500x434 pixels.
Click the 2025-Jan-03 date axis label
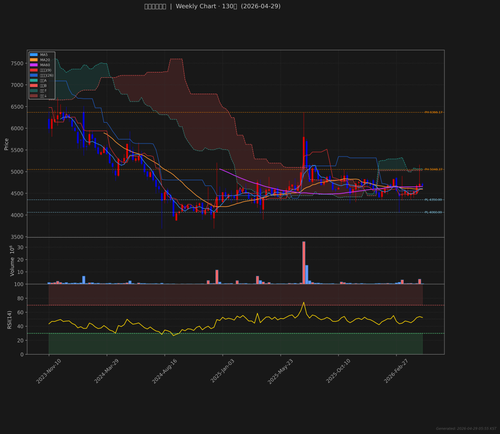(x=222, y=371)
